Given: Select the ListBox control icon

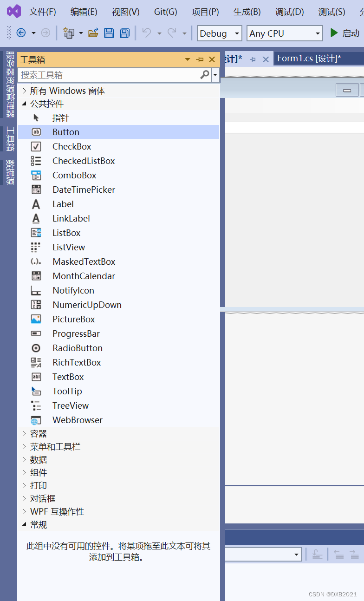Looking at the screenshot, I should pos(36,233).
